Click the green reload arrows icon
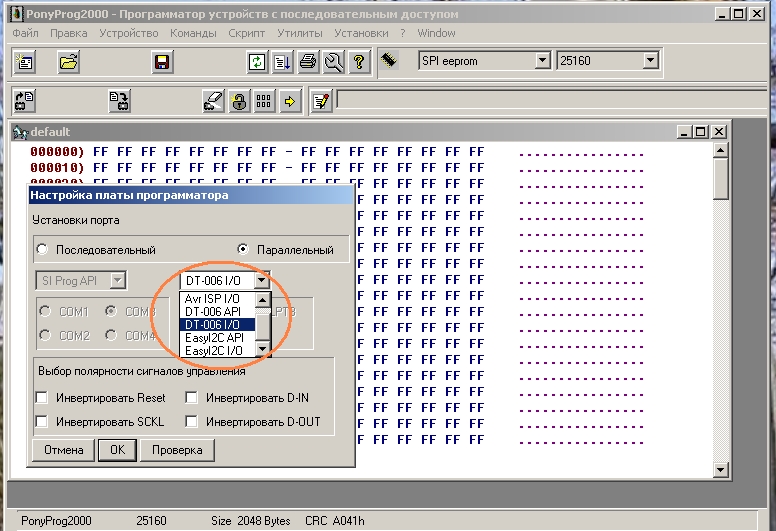The image size is (776, 531). (257, 62)
